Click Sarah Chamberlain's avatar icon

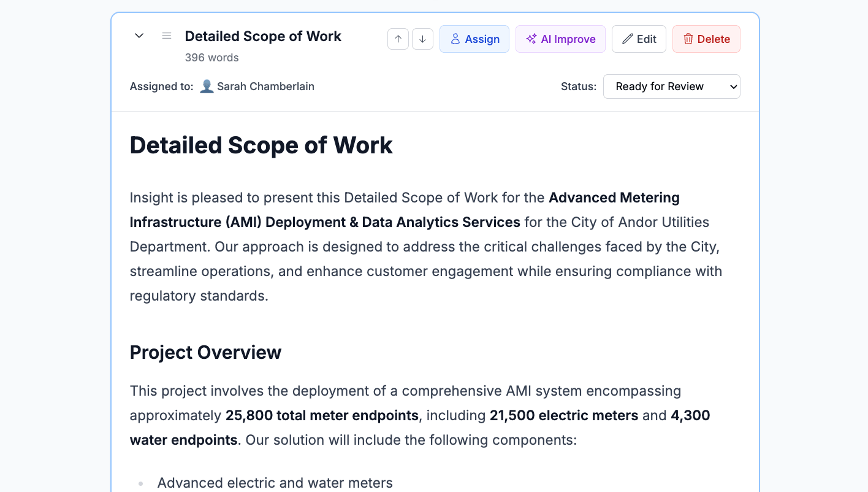click(207, 86)
